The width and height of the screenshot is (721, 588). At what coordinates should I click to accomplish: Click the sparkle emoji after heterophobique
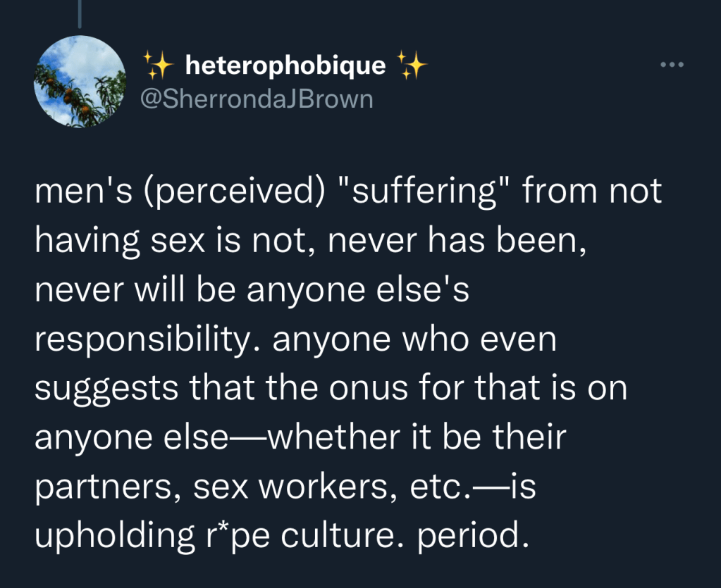pos(412,65)
